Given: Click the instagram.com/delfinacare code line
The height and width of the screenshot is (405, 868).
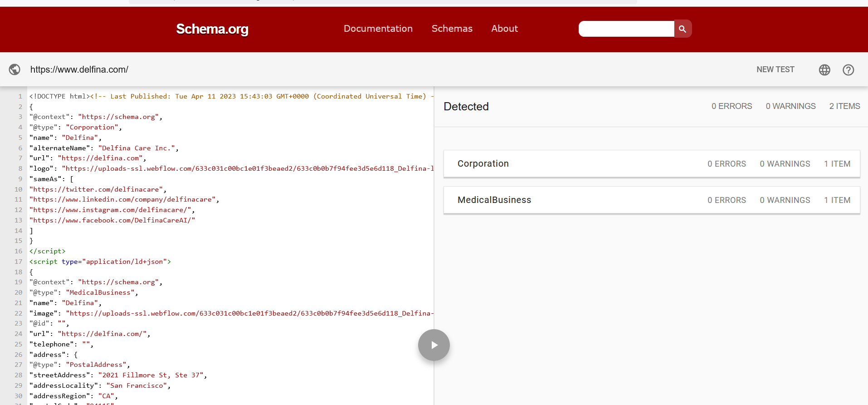Looking at the screenshot, I should 112,210.
